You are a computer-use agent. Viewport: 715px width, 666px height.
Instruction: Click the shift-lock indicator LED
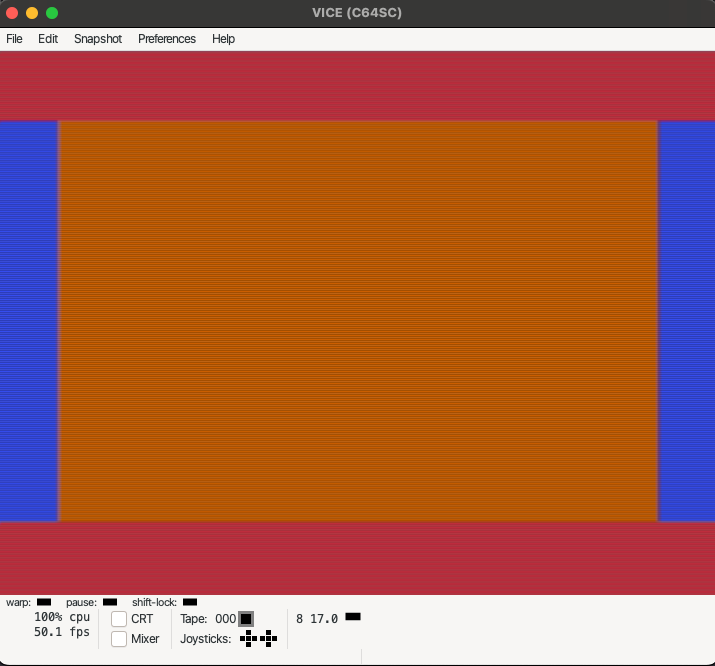tap(190, 602)
